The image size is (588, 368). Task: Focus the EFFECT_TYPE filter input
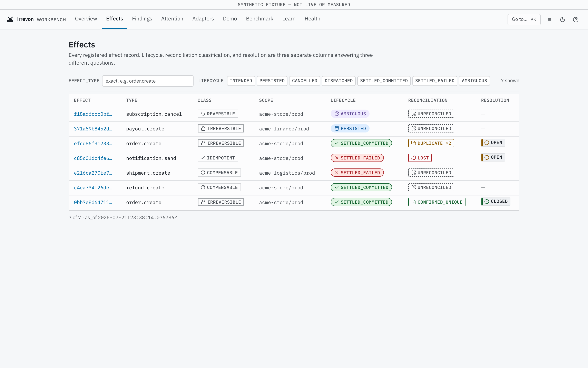(148, 81)
